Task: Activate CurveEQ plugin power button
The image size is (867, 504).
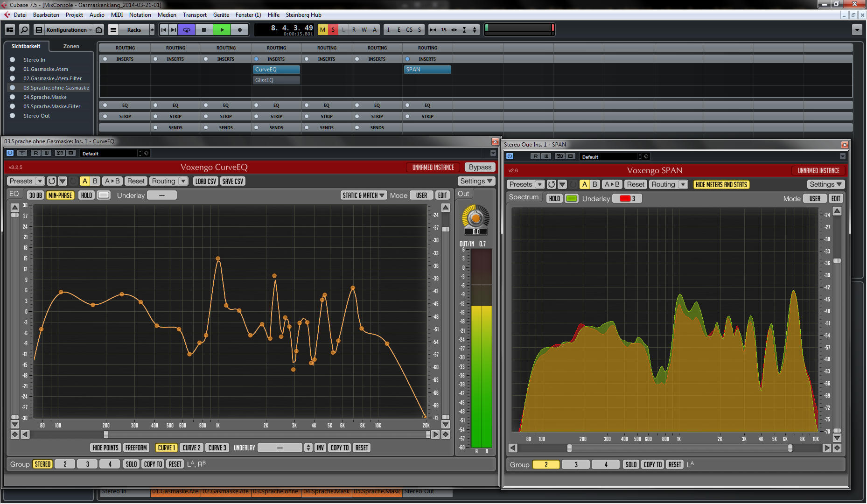Action: coord(10,153)
